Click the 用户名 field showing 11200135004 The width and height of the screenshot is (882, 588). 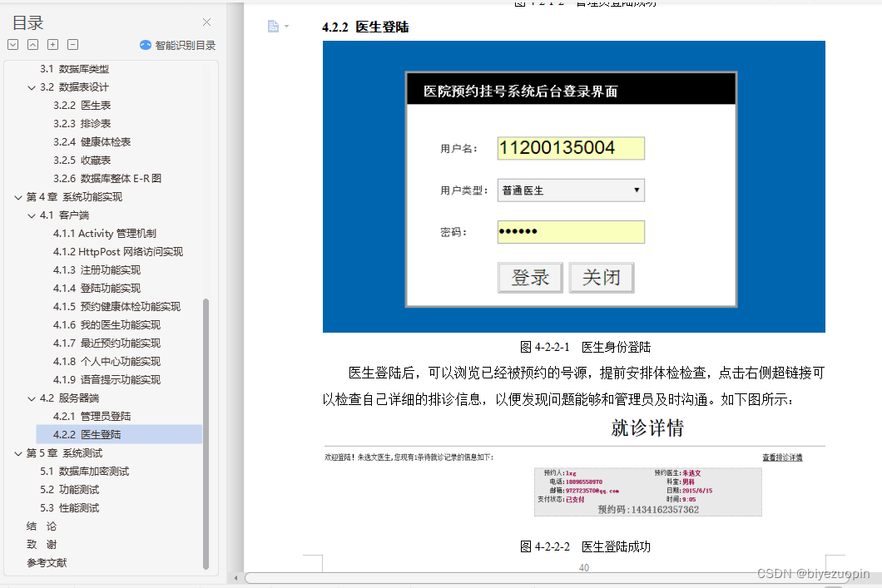point(571,148)
